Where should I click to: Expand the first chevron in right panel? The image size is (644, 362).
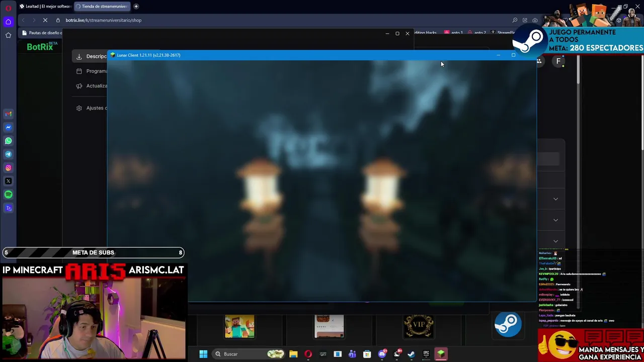(555, 199)
